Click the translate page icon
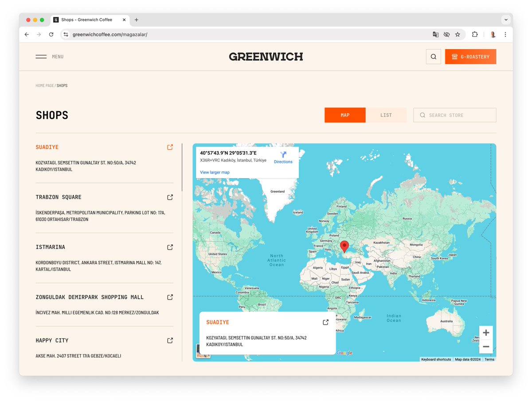Screen dimensions: 532x401 coord(436,34)
